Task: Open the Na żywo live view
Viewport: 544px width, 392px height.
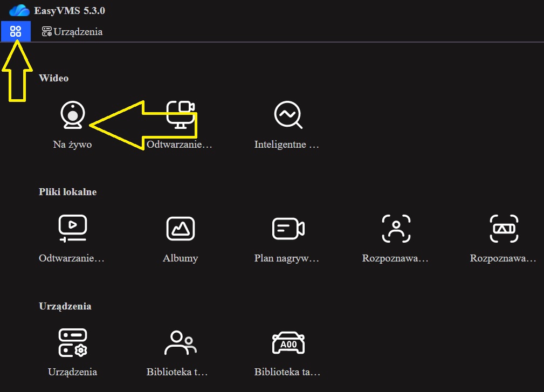Action: 72,125
